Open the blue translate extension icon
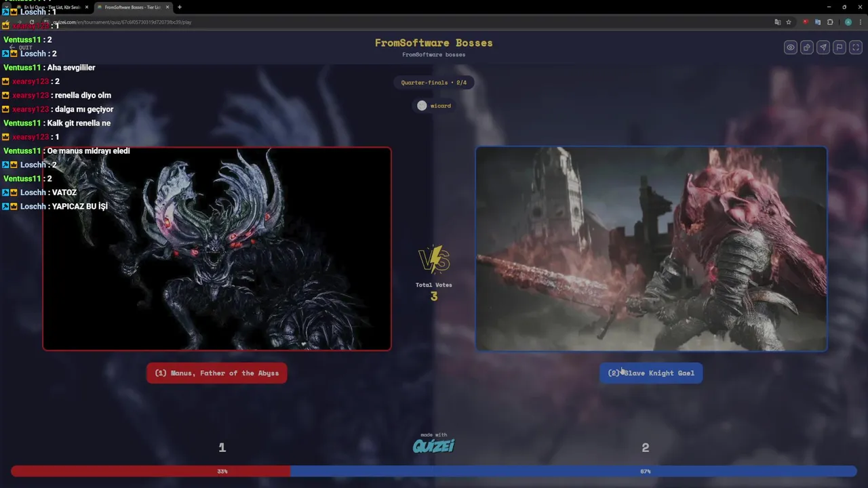The width and height of the screenshot is (868, 488). pos(818,22)
